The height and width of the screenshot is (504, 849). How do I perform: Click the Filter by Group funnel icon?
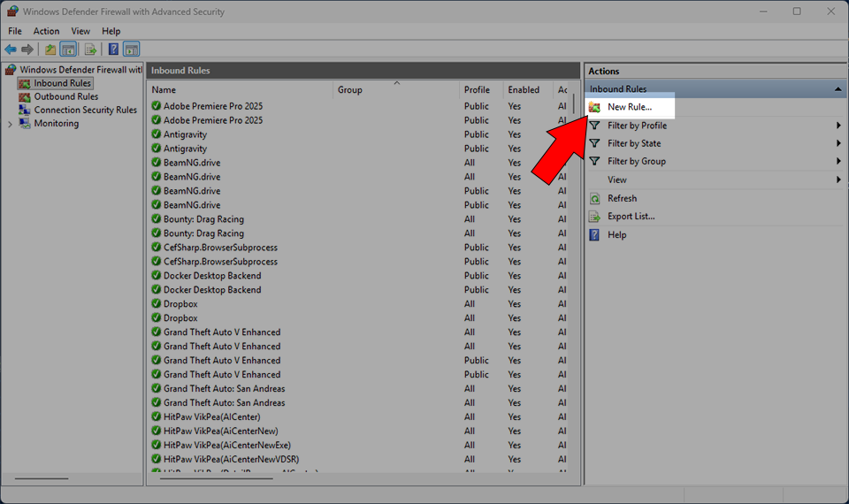coord(594,161)
